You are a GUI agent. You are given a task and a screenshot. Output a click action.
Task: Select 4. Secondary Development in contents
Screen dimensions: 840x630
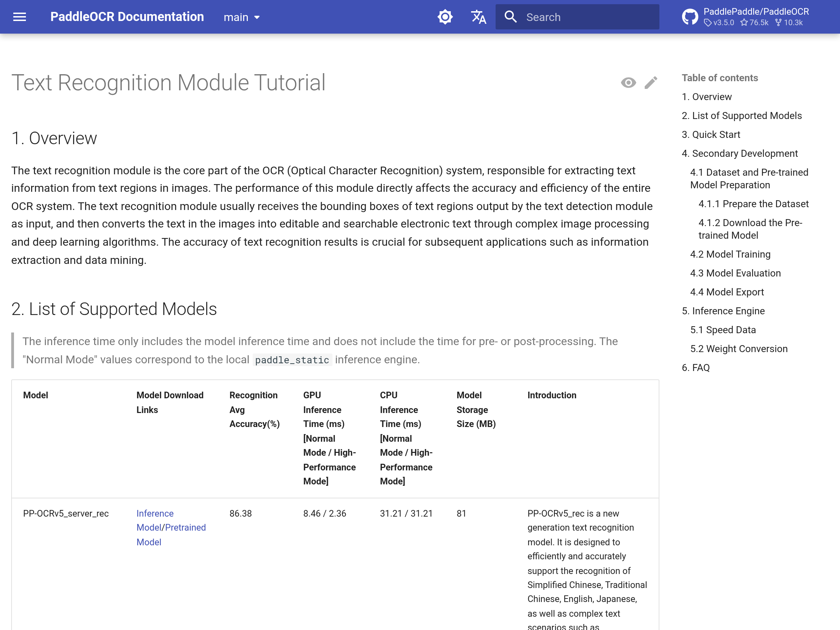coord(739,153)
